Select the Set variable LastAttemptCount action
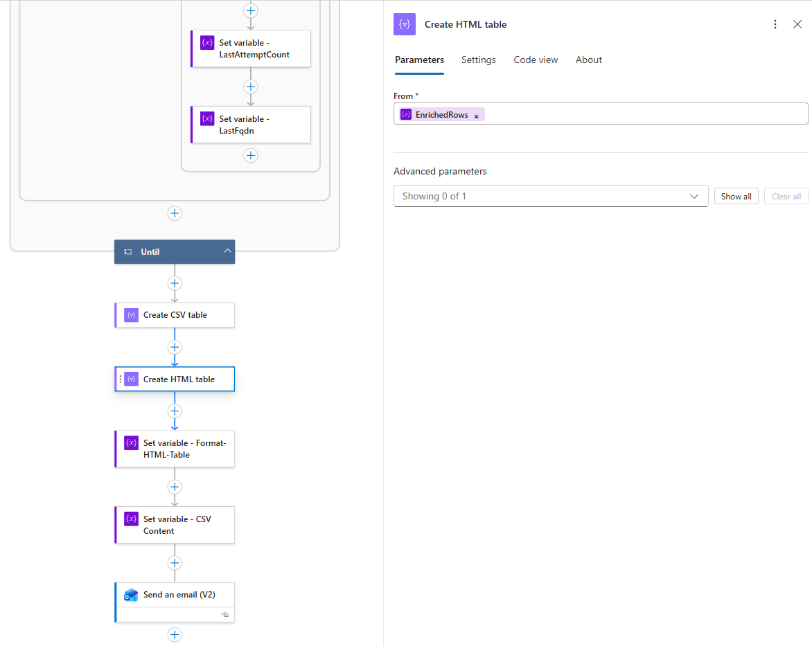 [254, 48]
